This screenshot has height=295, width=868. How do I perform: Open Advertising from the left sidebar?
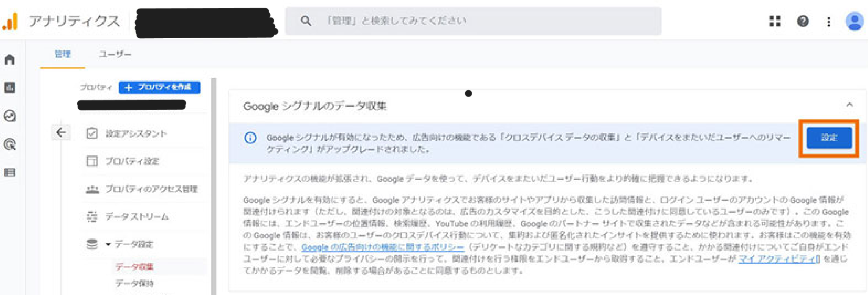(x=10, y=145)
